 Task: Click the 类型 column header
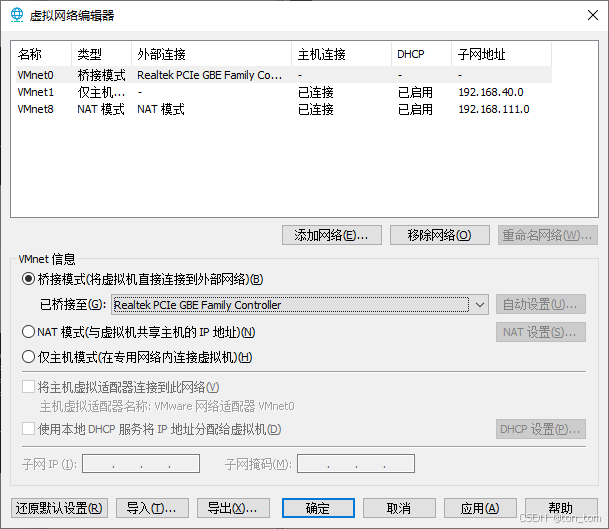pyautogui.click(x=101, y=54)
